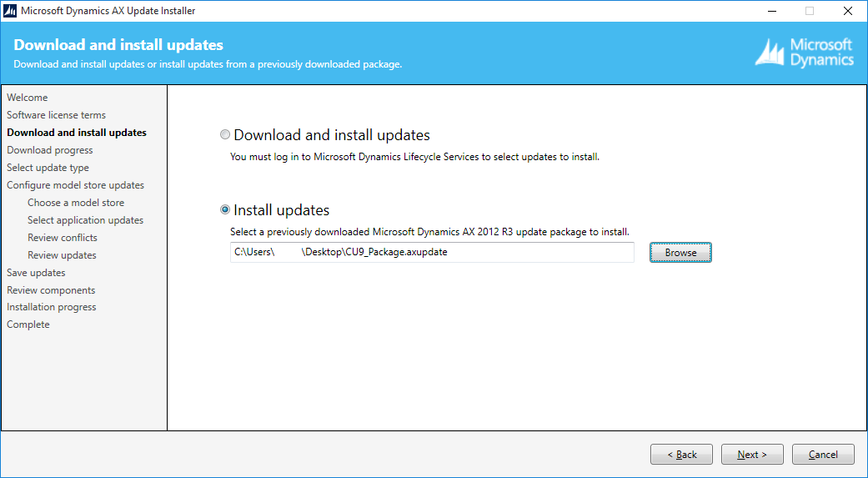
Task: Click the Next button
Action: click(x=752, y=454)
